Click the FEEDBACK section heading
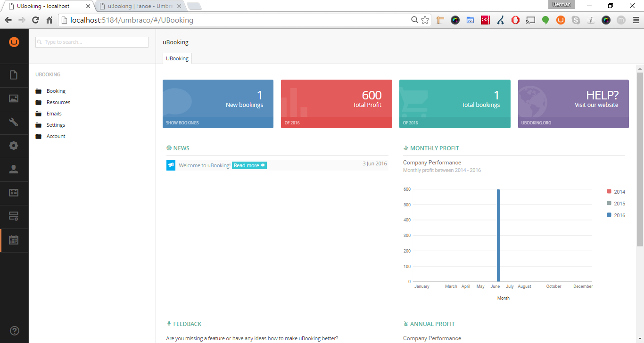The height and width of the screenshot is (343, 644). 187,324
